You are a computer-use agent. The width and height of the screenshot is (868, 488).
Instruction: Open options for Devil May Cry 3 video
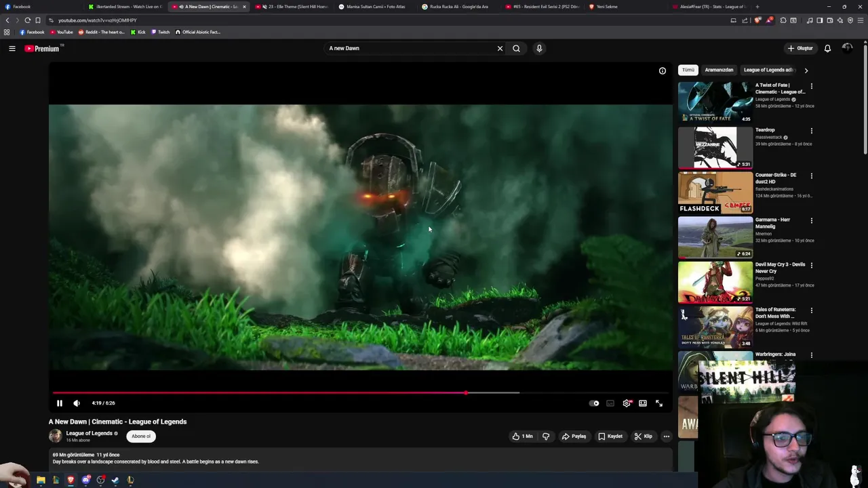[811, 266]
